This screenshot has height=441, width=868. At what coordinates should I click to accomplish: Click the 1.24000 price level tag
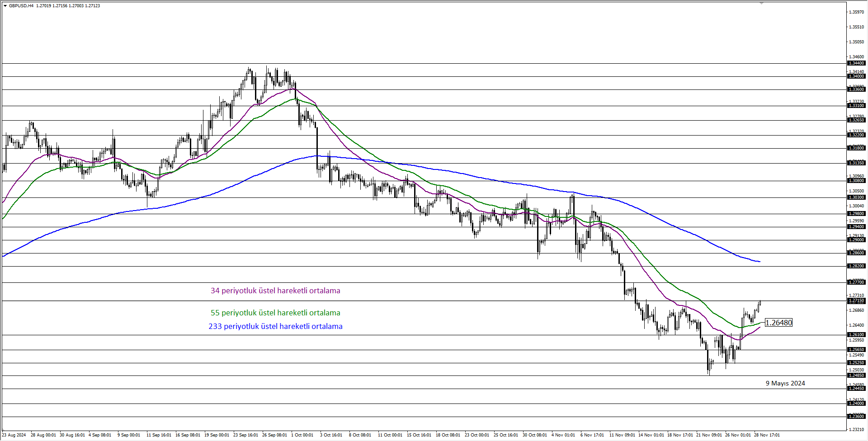pyautogui.click(x=856, y=403)
